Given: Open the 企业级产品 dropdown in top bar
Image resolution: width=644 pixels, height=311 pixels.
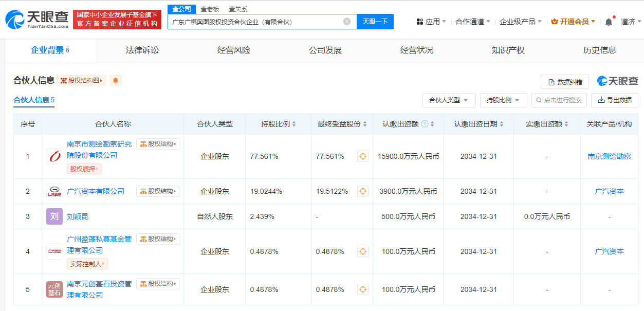Looking at the screenshot, I should point(518,21).
